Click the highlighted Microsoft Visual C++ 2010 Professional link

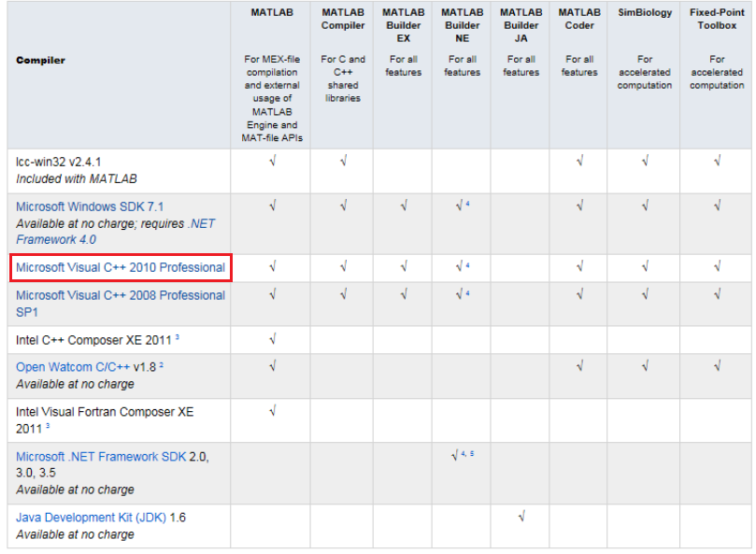point(121,268)
